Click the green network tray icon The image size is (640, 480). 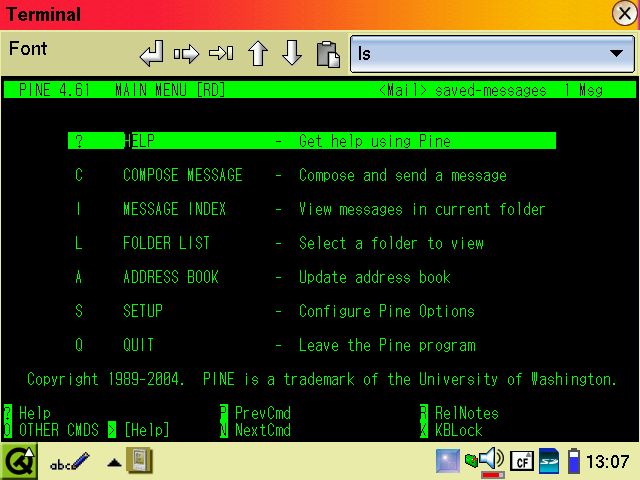[471, 461]
